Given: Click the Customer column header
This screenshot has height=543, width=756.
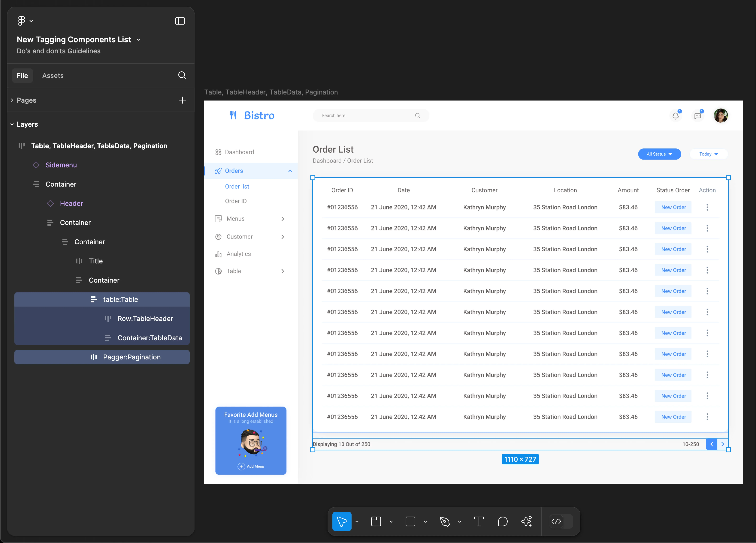Looking at the screenshot, I should [x=484, y=190].
